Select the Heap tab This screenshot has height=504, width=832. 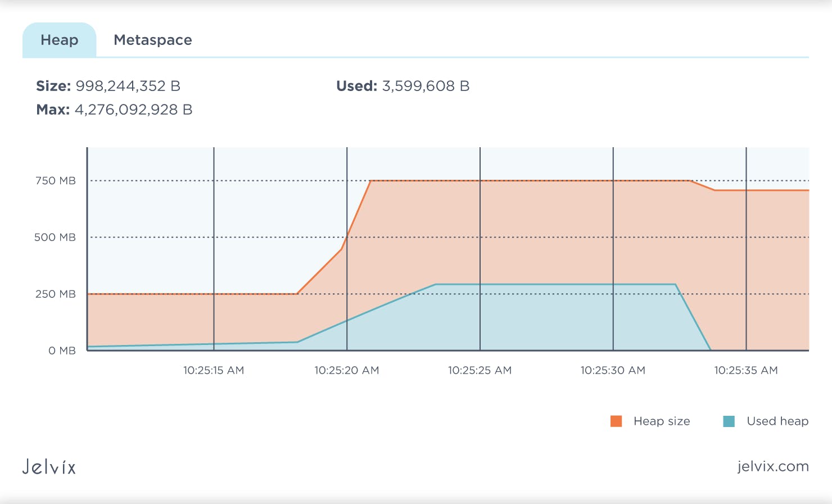(x=60, y=40)
